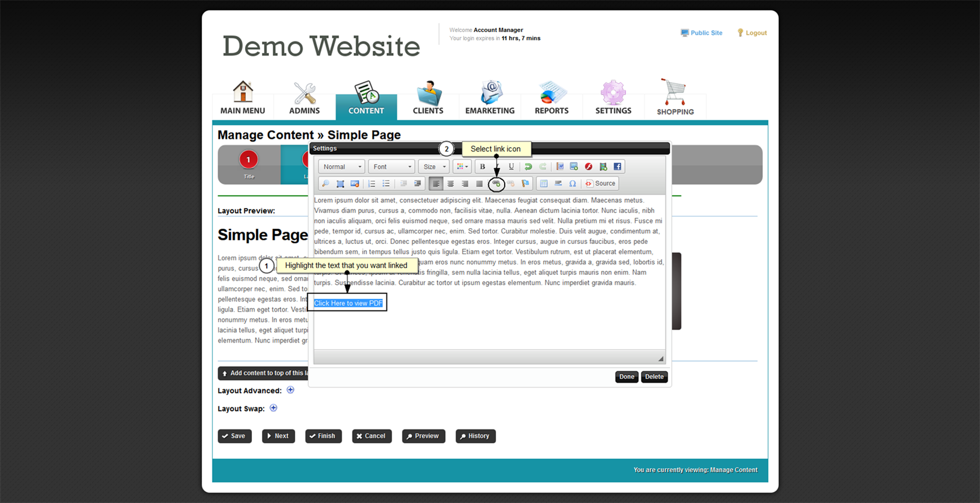This screenshot has height=503, width=980.
Task: Toggle left text alignment
Action: point(436,184)
